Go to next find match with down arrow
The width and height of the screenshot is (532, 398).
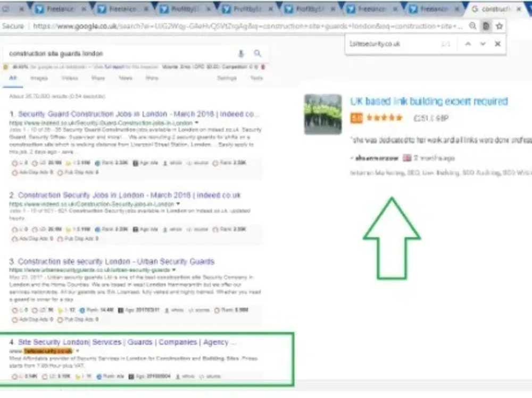(483, 44)
